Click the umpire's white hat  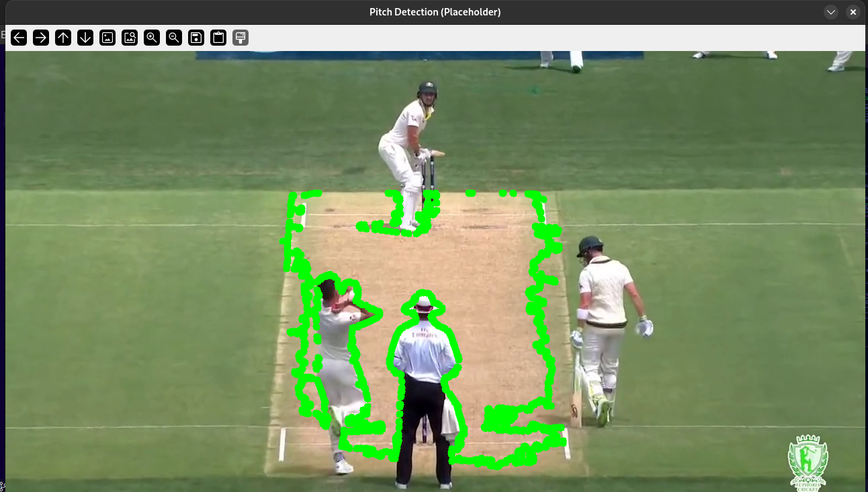423,302
